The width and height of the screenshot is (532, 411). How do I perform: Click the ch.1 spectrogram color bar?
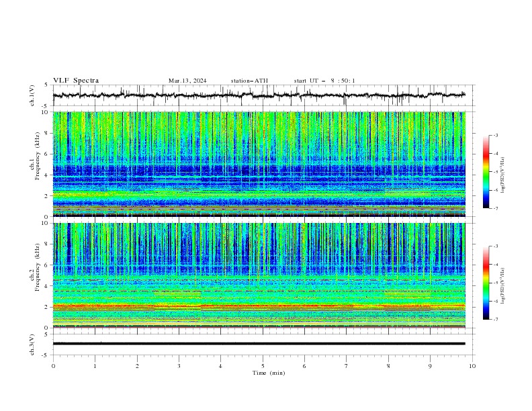486,172
